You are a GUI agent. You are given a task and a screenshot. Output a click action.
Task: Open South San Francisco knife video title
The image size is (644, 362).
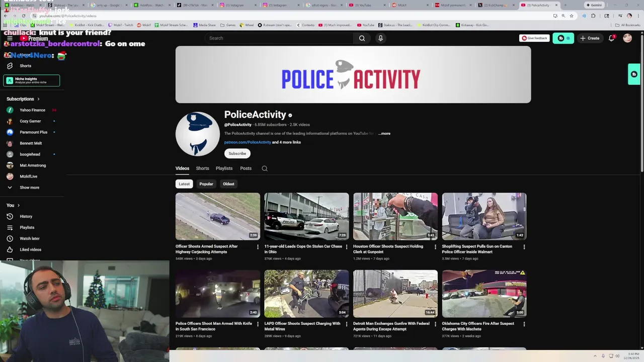click(x=214, y=326)
